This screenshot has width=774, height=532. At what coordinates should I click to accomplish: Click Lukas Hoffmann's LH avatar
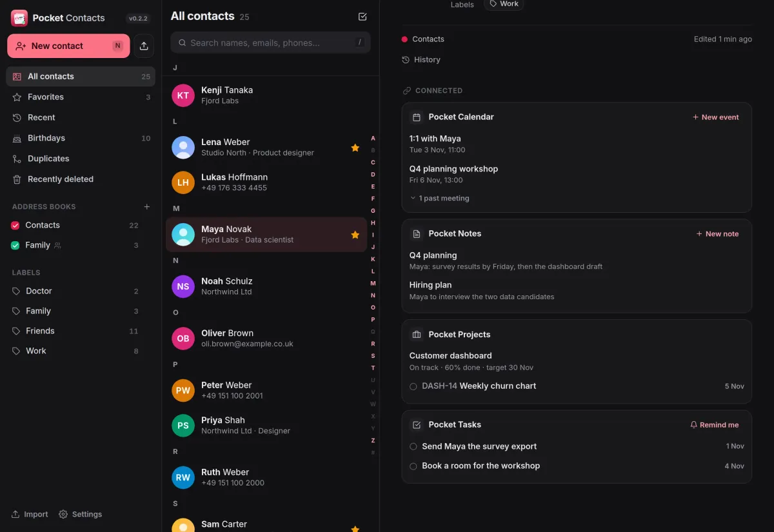[183, 182]
